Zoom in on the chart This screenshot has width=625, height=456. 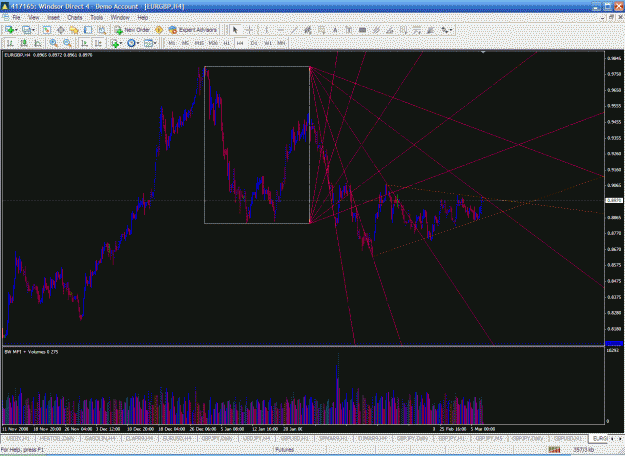pyautogui.click(x=53, y=43)
